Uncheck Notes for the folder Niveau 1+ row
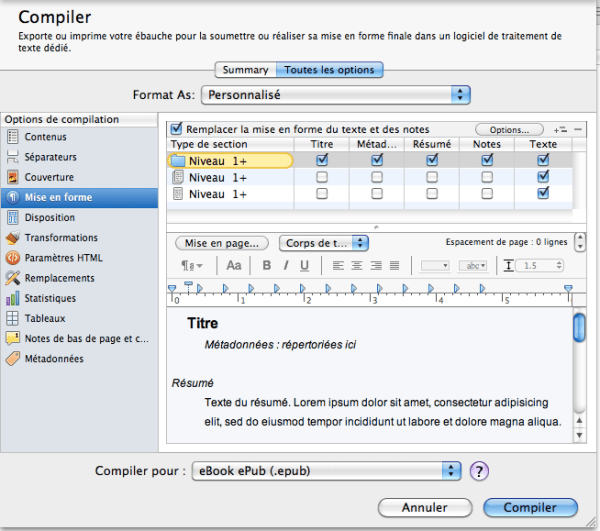 point(487,159)
